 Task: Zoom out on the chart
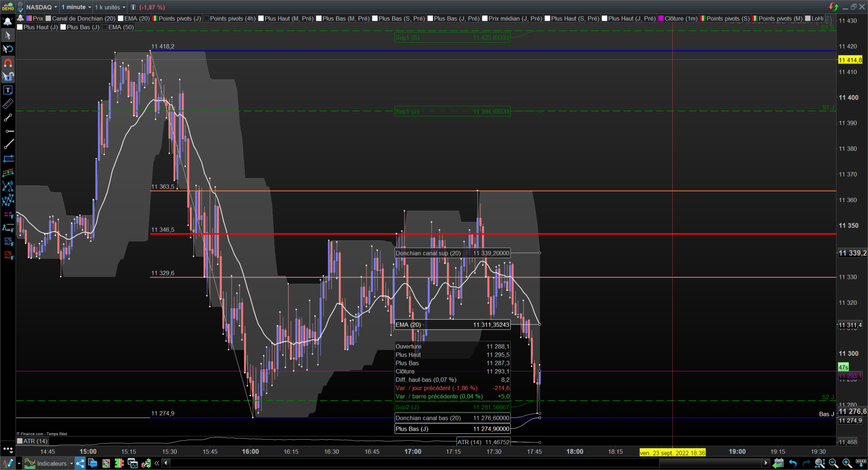click(x=834, y=463)
